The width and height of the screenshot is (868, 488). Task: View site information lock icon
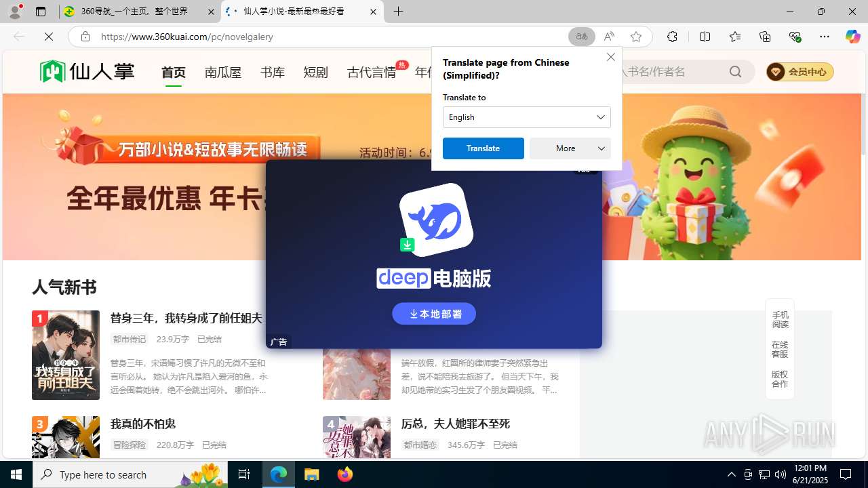85,37
